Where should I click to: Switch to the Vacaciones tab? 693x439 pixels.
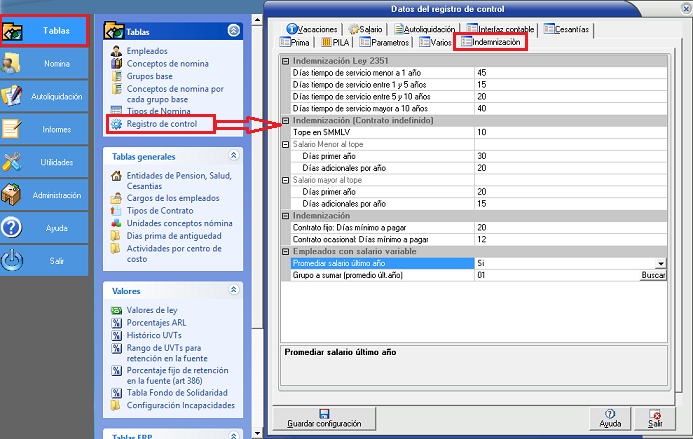pos(294,29)
